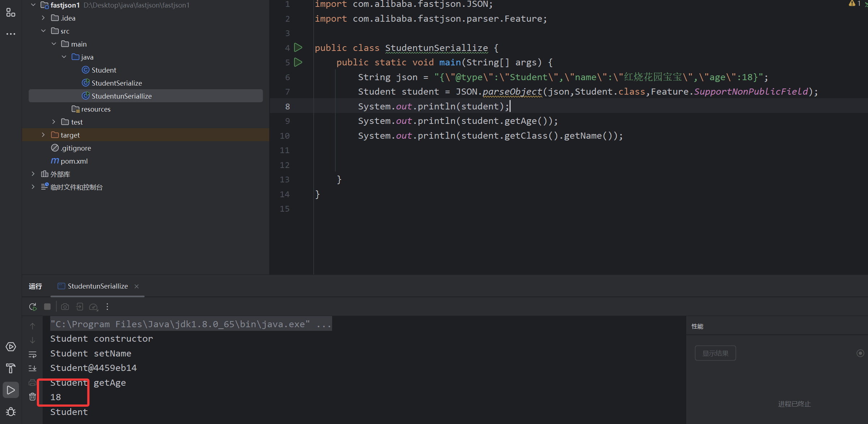
Task: Click the profiler speedometer icon in run toolbar
Action: pyautogui.click(x=94, y=307)
